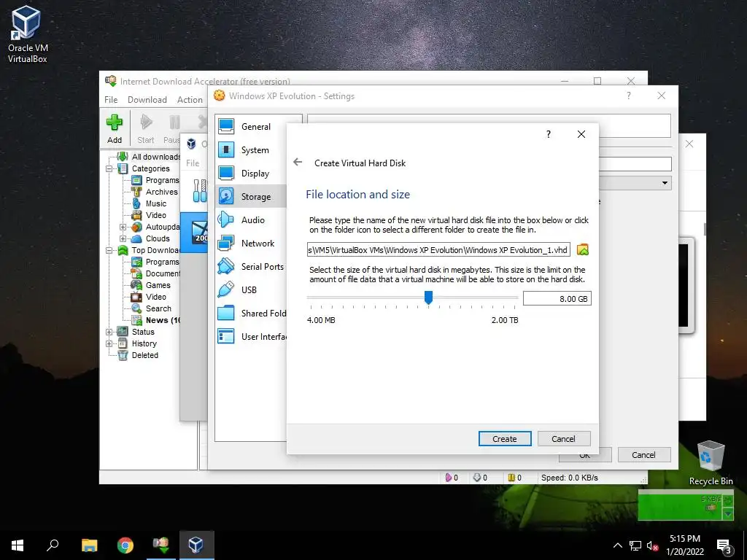
Task: Open Action menu in Internet Download Accelerator
Action: coord(190,99)
